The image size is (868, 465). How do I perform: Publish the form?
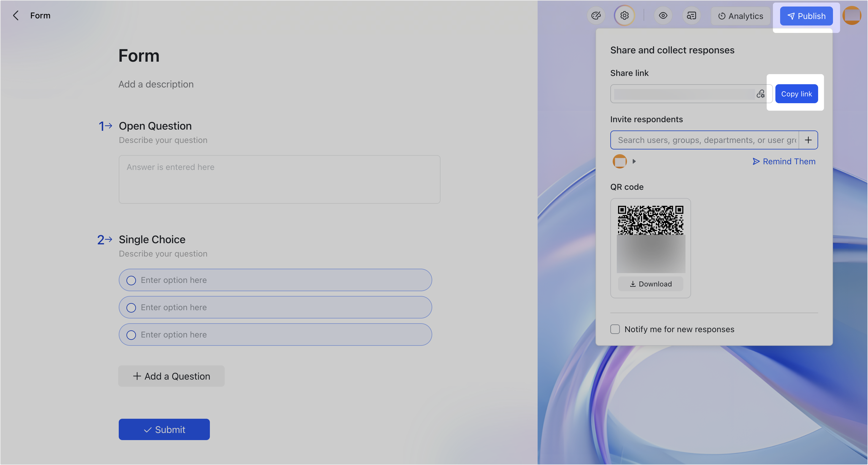point(806,16)
